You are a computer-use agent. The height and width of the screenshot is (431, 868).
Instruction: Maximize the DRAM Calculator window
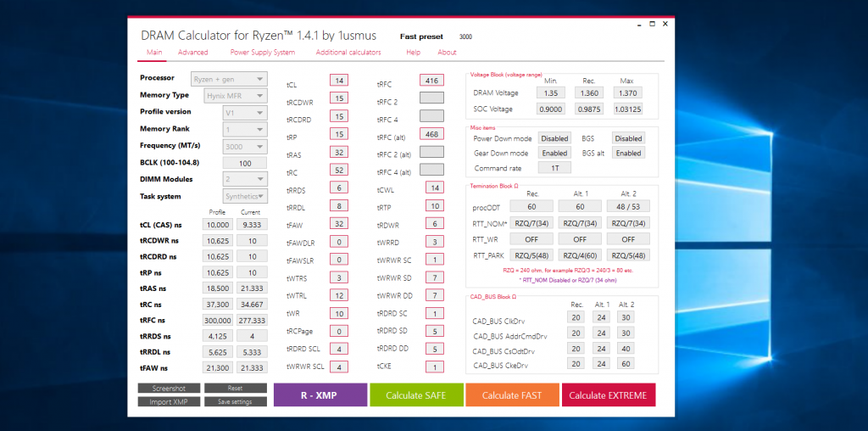pos(652,24)
